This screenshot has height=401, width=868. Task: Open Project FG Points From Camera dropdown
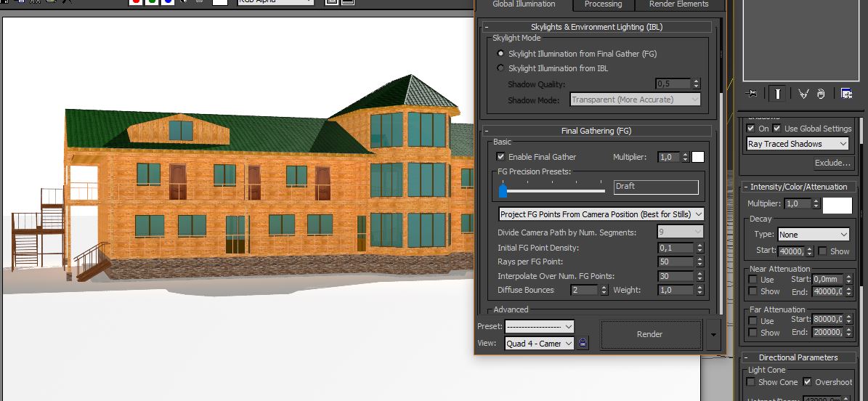point(601,214)
